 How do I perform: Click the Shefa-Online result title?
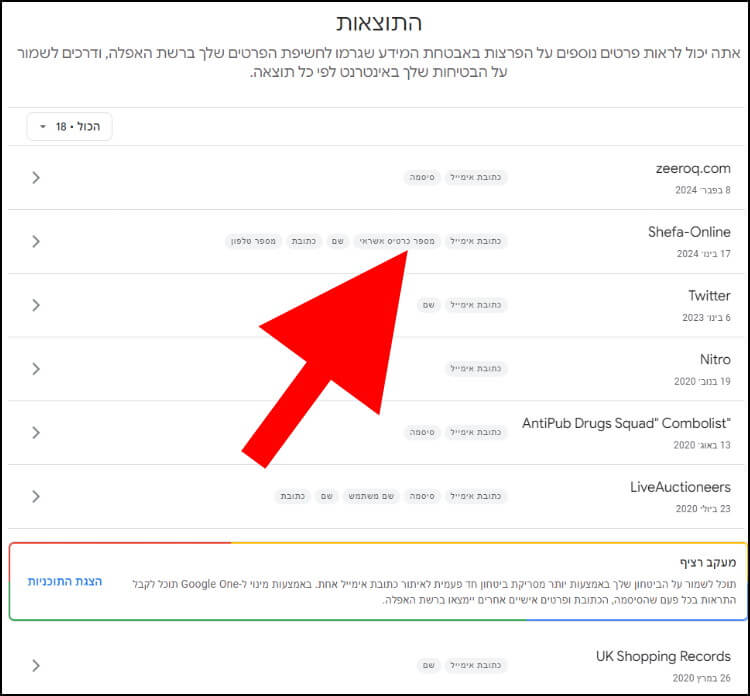click(x=689, y=232)
